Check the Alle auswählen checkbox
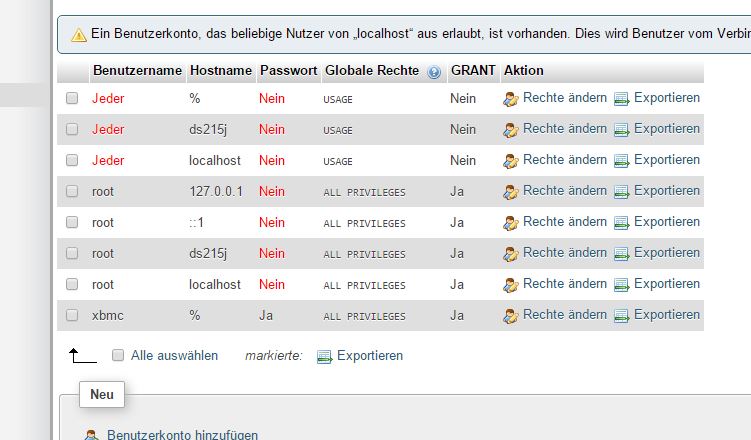The image size is (751, 440). [118, 355]
